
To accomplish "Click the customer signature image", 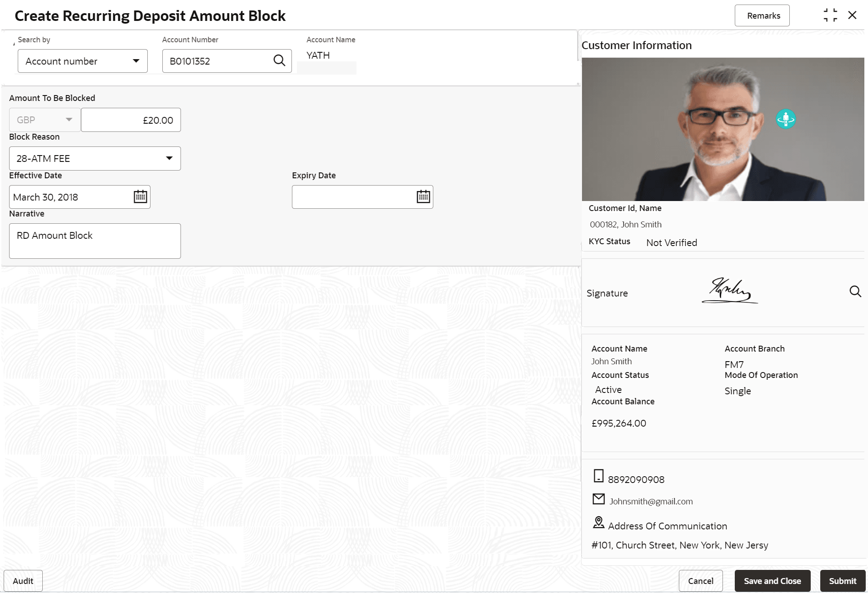I will tap(730, 290).
